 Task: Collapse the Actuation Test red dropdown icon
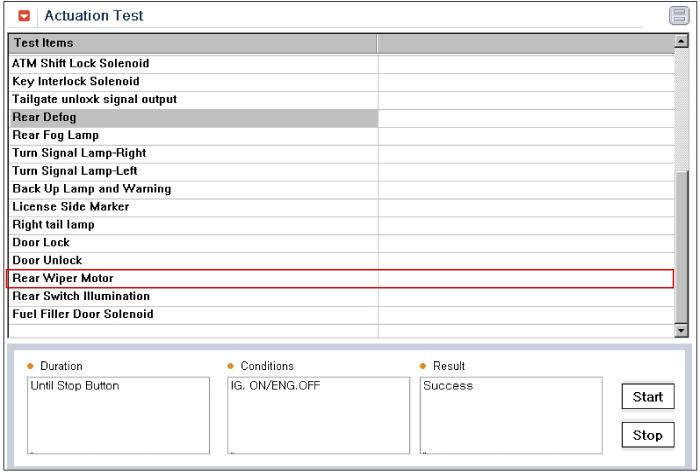(24, 16)
